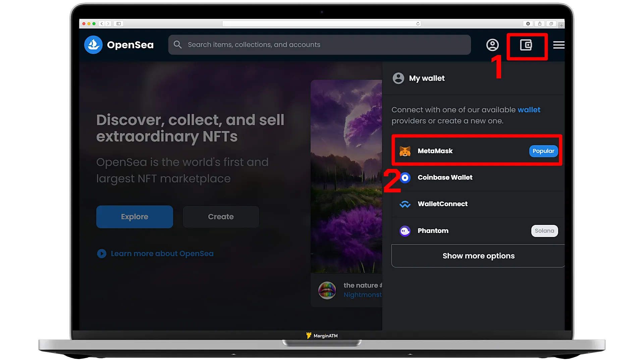
Task: Click the WalletConnect icon
Action: tap(405, 204)
